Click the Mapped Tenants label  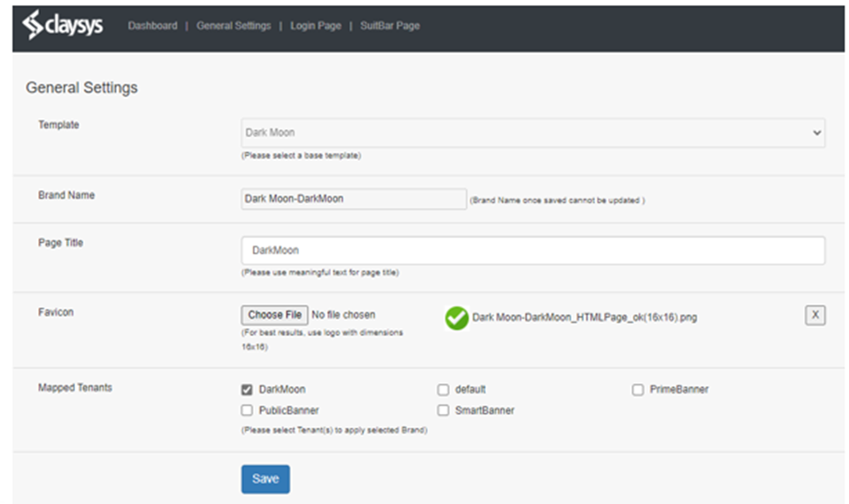(74, 387)
